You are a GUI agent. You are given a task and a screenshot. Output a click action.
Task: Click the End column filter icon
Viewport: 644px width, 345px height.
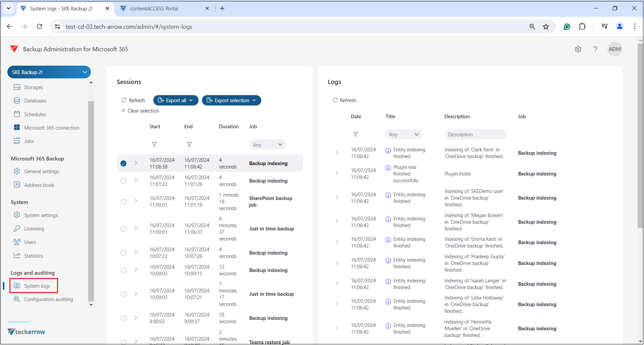point(189,144)
